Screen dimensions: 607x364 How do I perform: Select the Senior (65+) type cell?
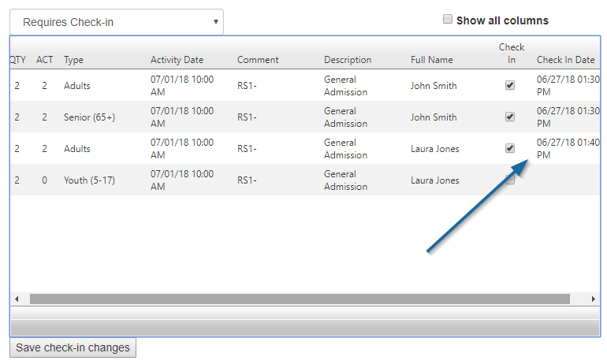[89, 117]
